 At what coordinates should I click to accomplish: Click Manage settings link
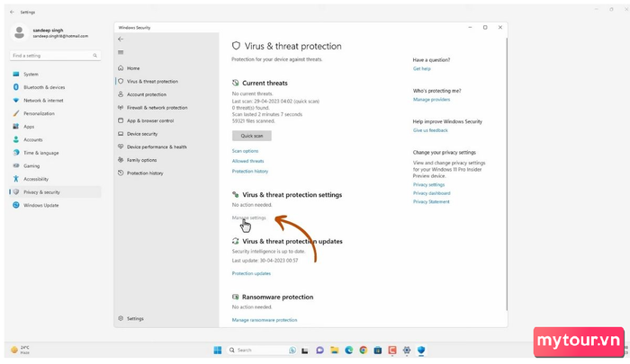click(x=248, y=218)
